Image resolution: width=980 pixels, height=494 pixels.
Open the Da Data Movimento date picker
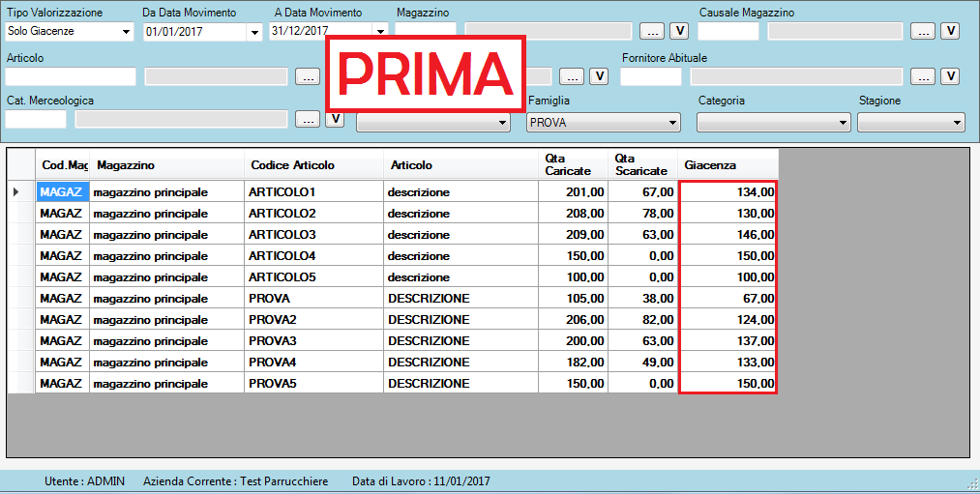tap(254, 32)
